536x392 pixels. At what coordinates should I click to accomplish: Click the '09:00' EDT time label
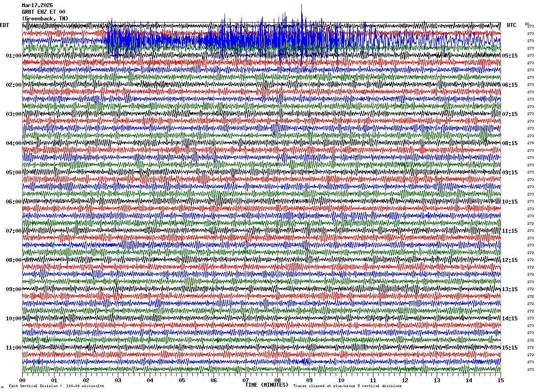tap(14, 289)
